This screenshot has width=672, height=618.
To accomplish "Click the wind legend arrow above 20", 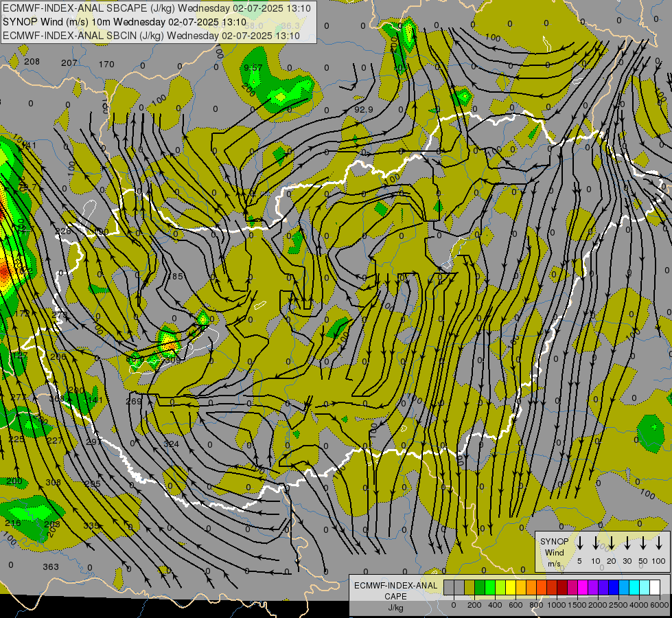I will coord(611,543).
